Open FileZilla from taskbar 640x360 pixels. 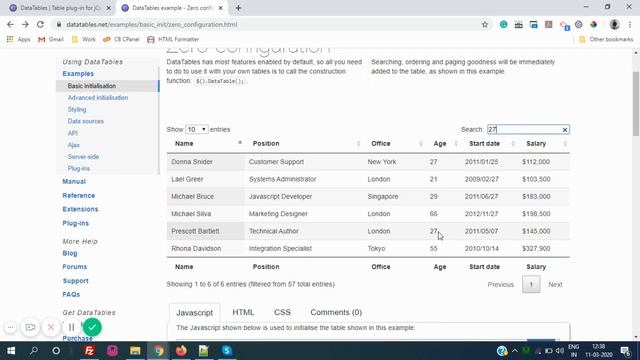[x=89, y=351]
